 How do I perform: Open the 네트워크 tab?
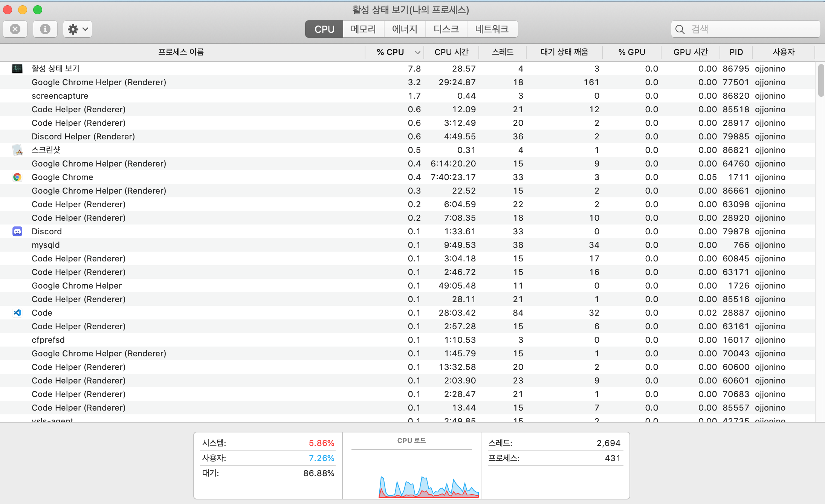click(x=492, y=29)
